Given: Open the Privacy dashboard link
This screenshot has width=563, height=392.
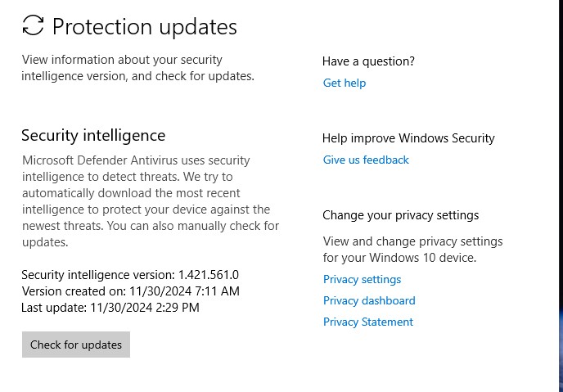Looking at the screenshot, I should [369, 300].
